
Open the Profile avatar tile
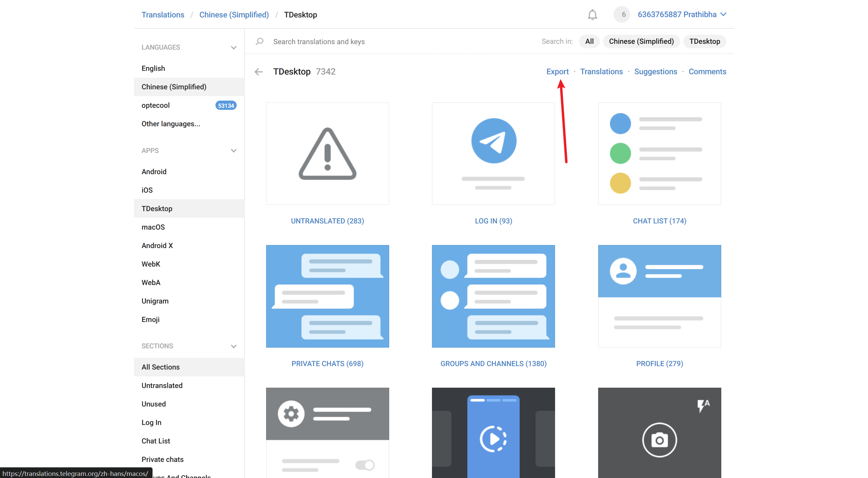coord(659,296)
